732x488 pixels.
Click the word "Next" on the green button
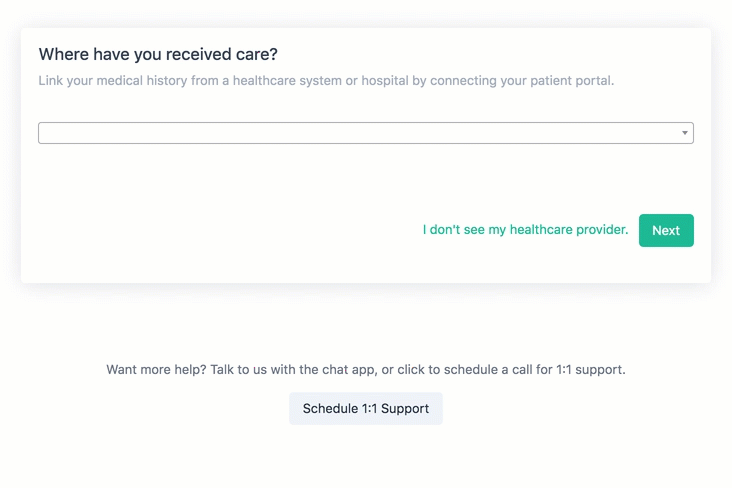click(x=666, y=230)
